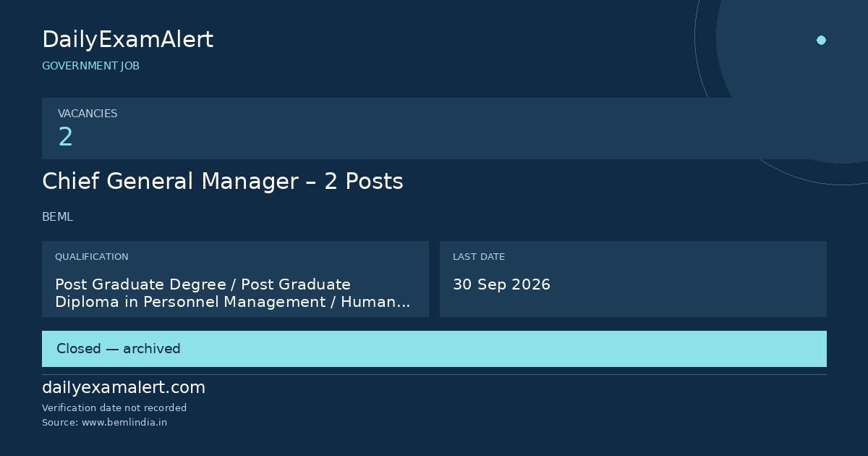Click Verification date not recorded text

tap(114, 408)
